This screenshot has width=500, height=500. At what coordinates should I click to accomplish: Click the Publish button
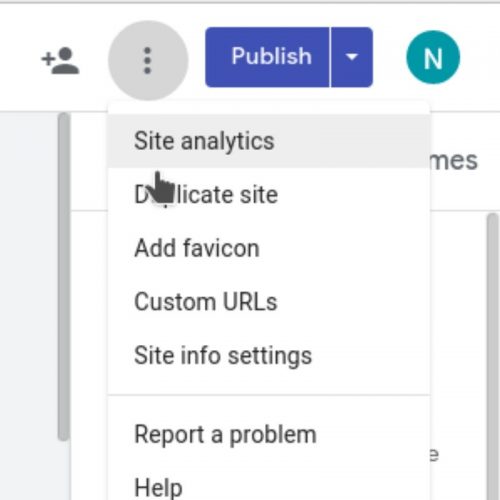[x=267, y=57]
